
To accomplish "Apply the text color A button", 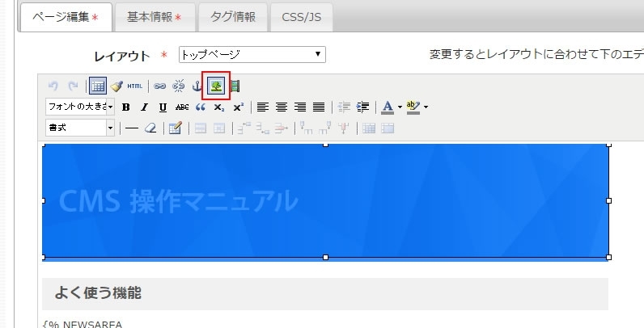I will [388, 107].
